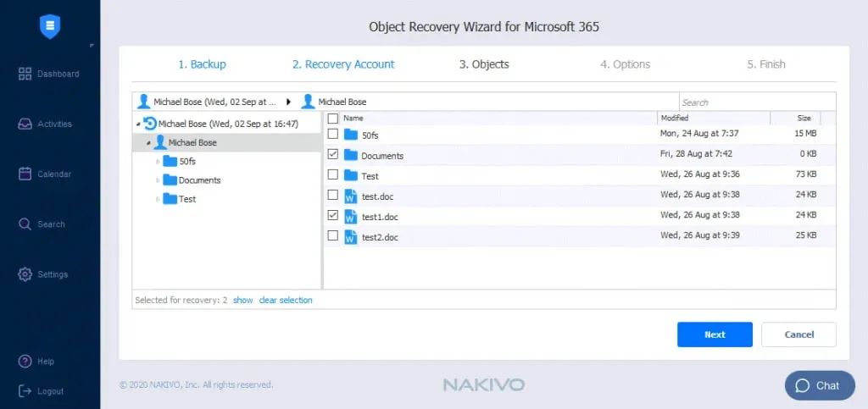Image resolution: width=868 pixels, height=409 pixels.
Task: Click the clear selection link
Action: (286, 301)
